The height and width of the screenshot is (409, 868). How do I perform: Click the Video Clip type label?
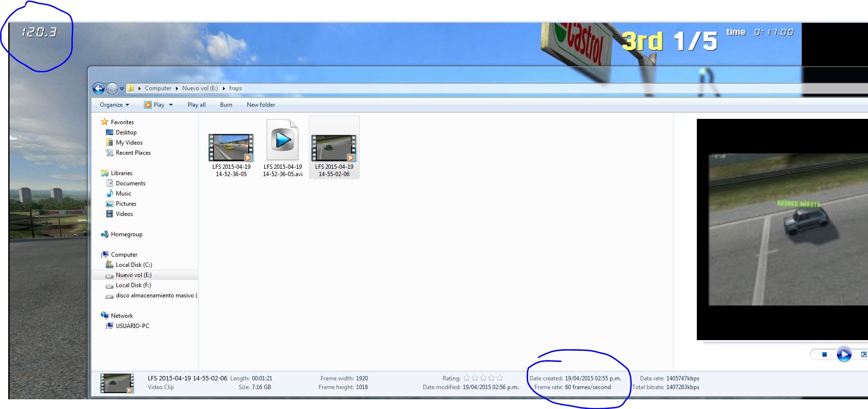coord(161,387)
